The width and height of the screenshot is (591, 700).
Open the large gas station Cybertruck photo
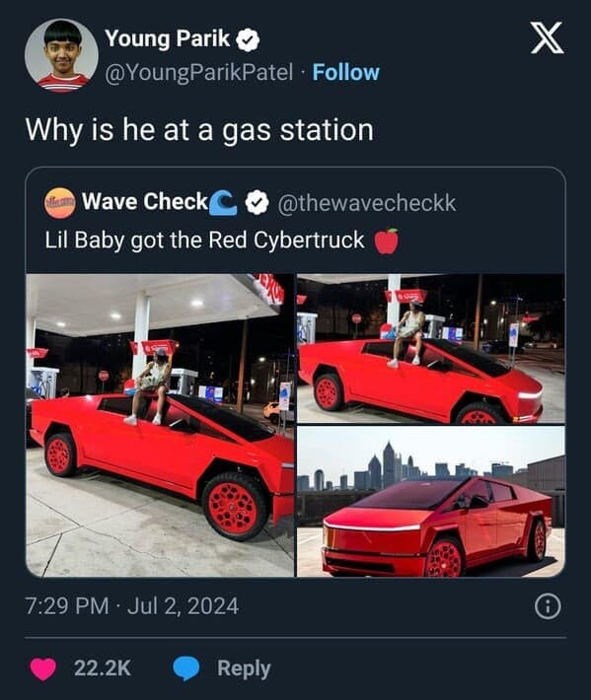click(161, 426)
